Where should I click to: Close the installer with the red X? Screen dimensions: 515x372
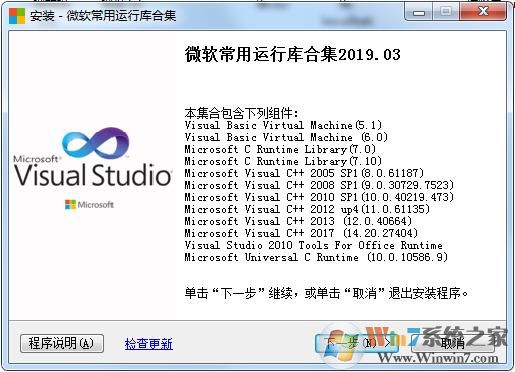(483, 13)
